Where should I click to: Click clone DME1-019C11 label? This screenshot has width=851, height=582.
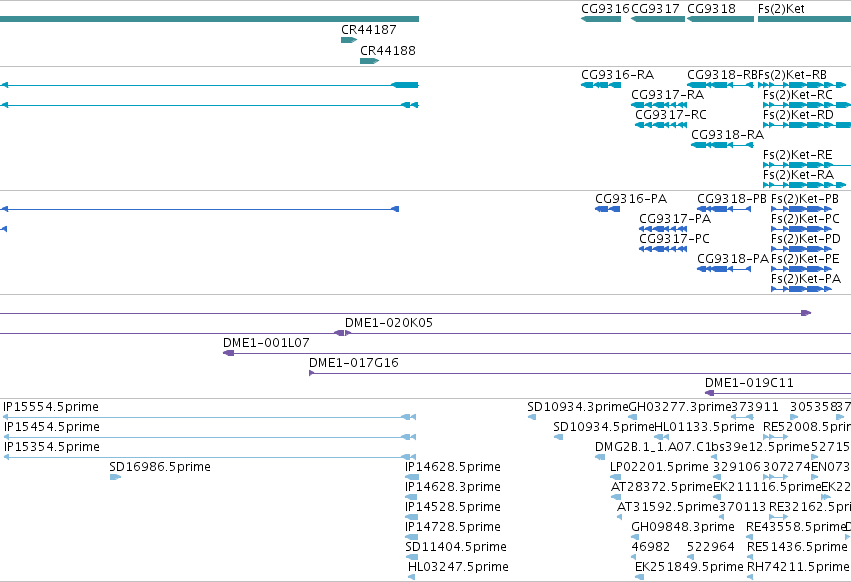749,383
